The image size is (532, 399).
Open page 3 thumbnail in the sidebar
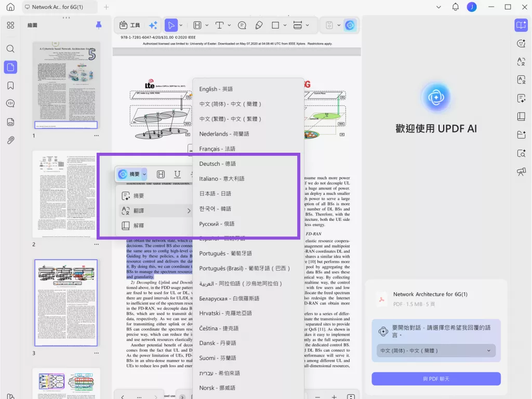tap(66, 304)
